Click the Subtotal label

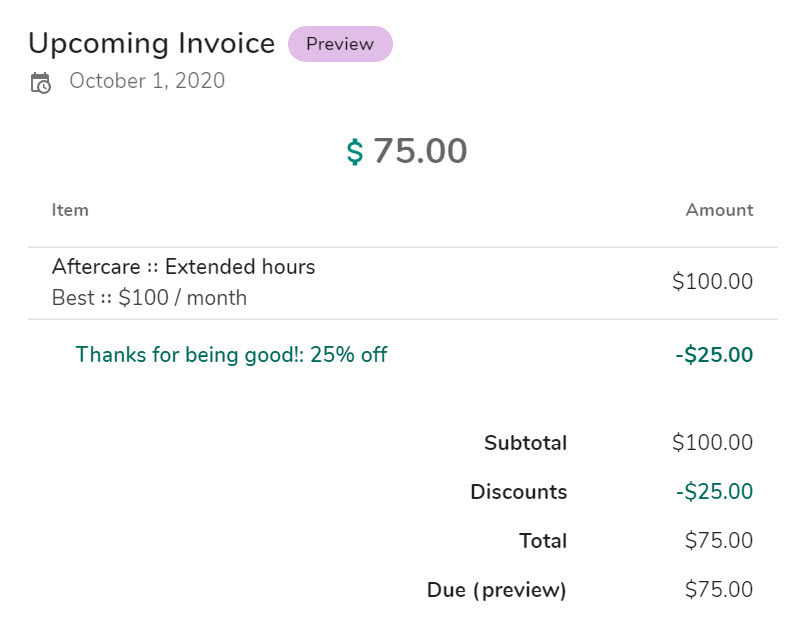[525, 443]
